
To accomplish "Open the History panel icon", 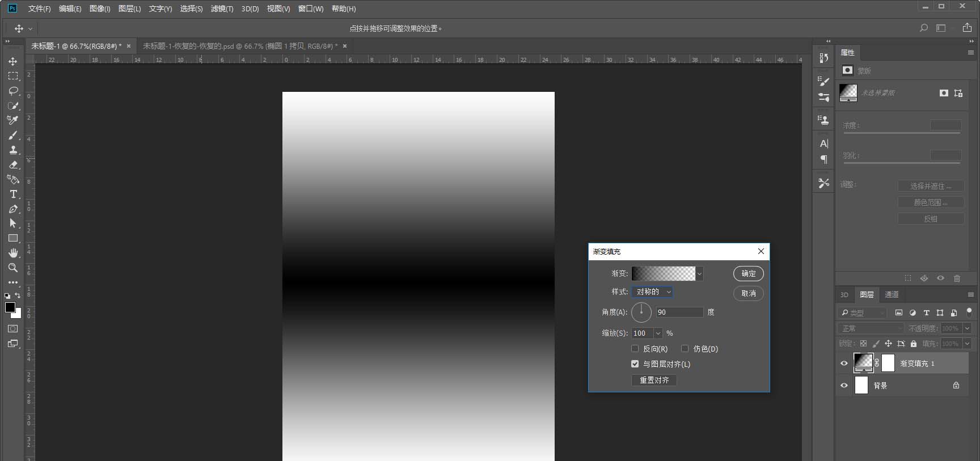I will 824,57.
